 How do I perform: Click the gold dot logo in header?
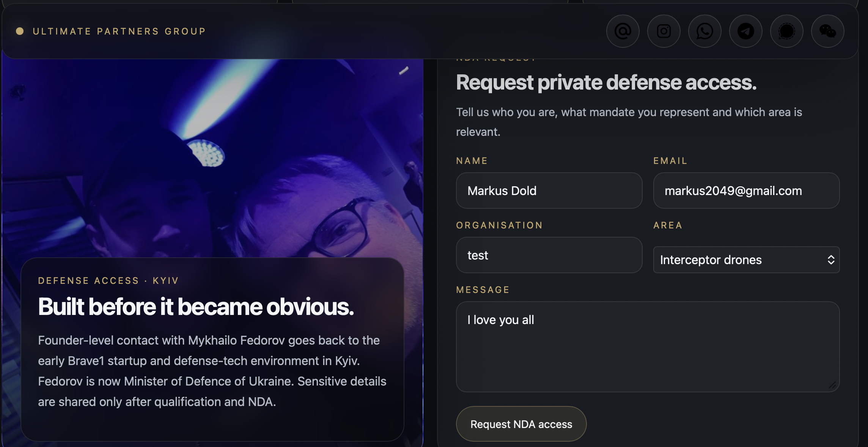(x=20, y=31)
